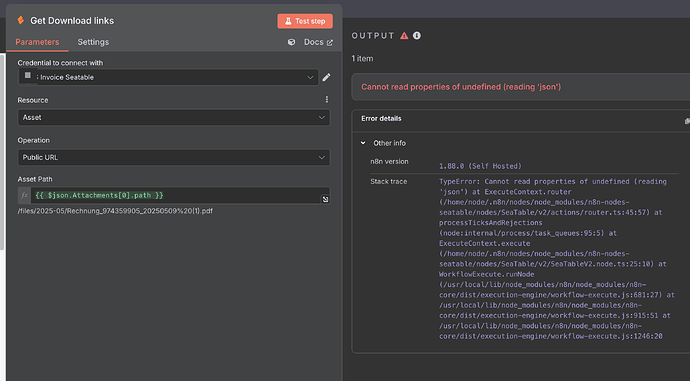This screenshot has height=381, width=690.
Task: Edit the Invoice Seatable credential pencil icon
Action: pyautogui.click(x=326, y=77)
